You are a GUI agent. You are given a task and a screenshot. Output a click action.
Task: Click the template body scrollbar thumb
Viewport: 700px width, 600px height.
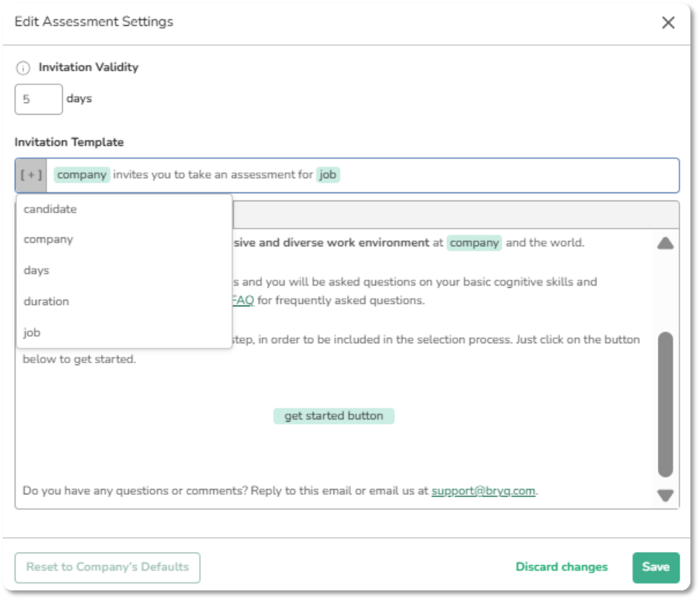[x=665, y=403]
